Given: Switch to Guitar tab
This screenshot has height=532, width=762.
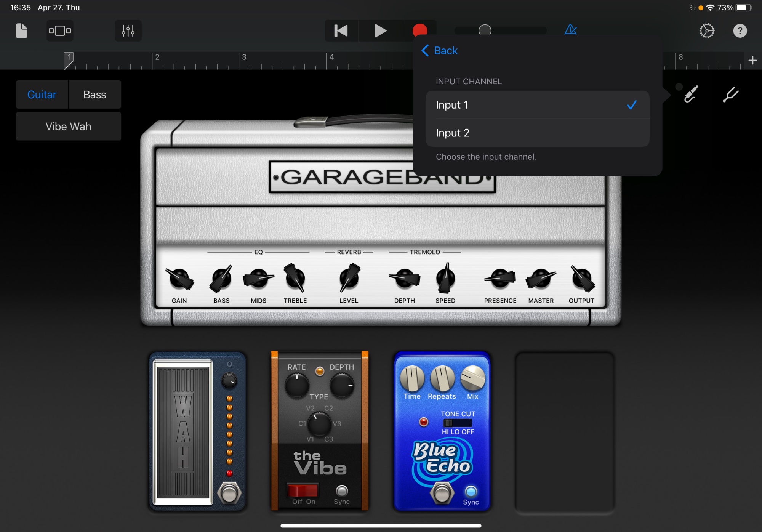Looking at the screenshot, I should (42, 95).
